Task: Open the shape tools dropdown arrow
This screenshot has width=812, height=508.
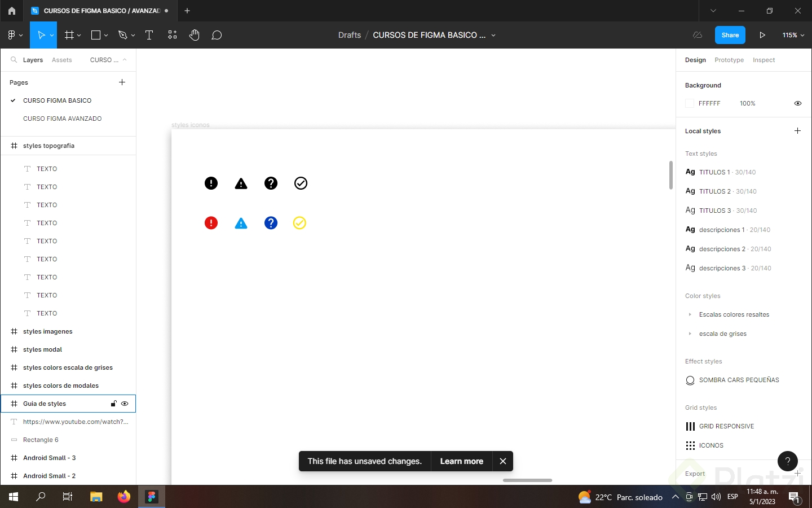Action: pyautogui.click(x=106, y=36)
